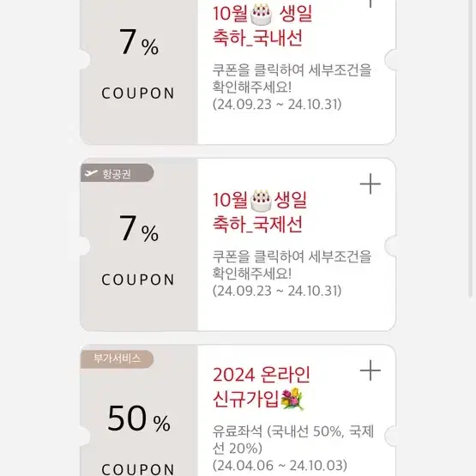Expand the 2024 online signup coupon plus

pos(370,370)
